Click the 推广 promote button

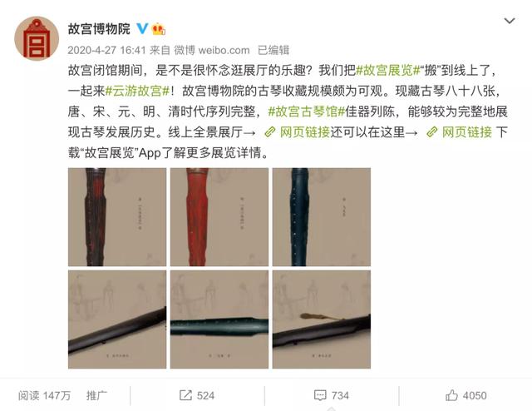(x=96, y=395)
